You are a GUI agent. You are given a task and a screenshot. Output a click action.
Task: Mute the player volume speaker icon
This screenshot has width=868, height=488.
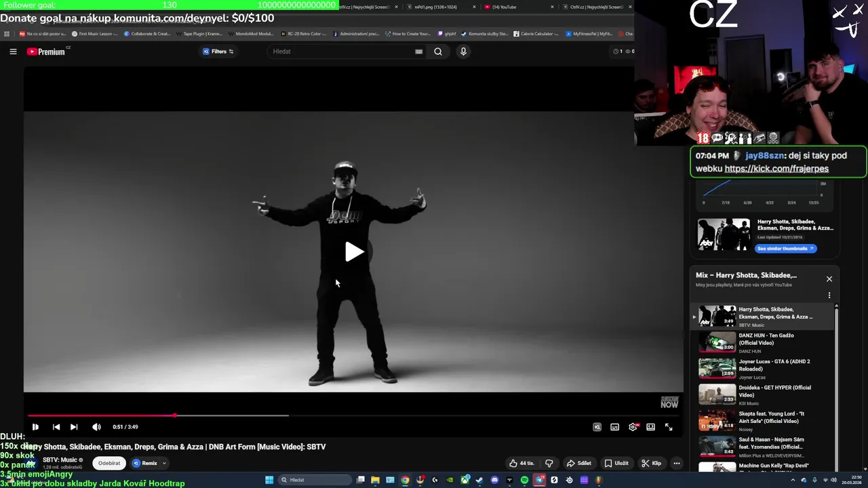96,427
